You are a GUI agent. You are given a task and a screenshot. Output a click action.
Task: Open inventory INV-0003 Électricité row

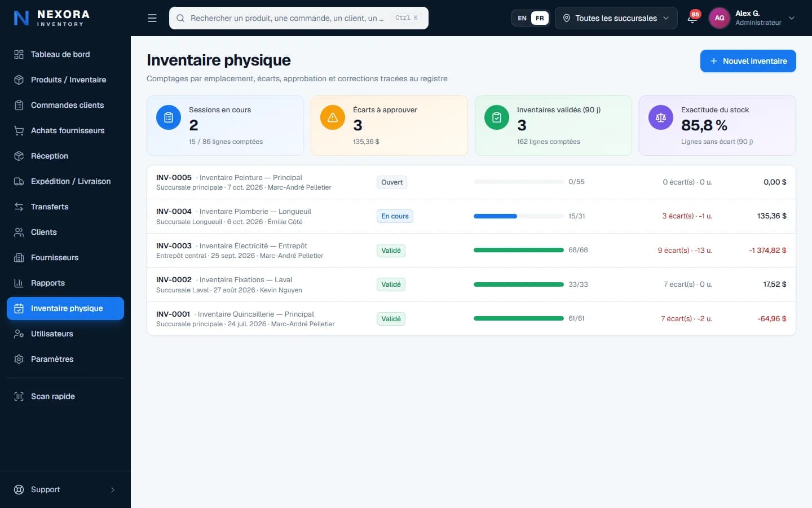(x=471, y=251)
